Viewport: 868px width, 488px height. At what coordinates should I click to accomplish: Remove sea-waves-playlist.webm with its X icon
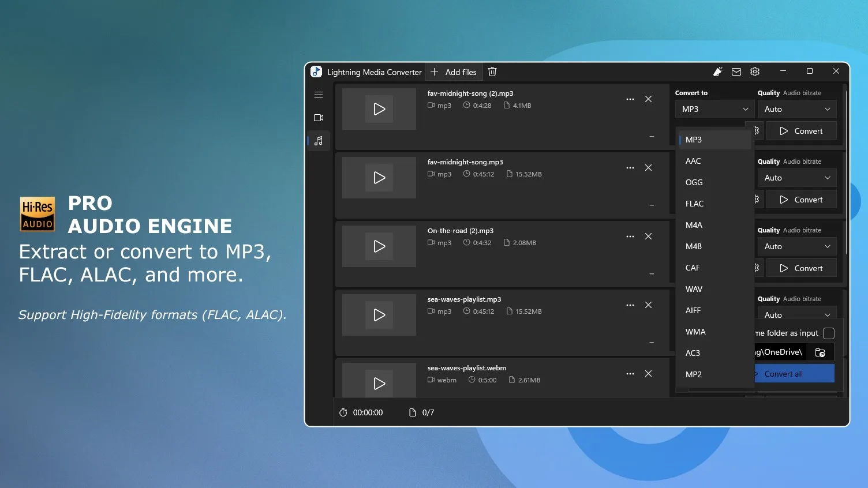point(649,374)
